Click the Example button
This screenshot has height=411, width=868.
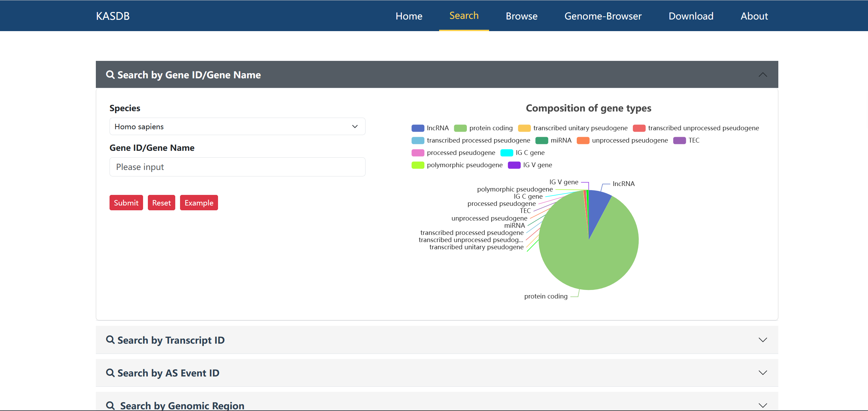199,203
